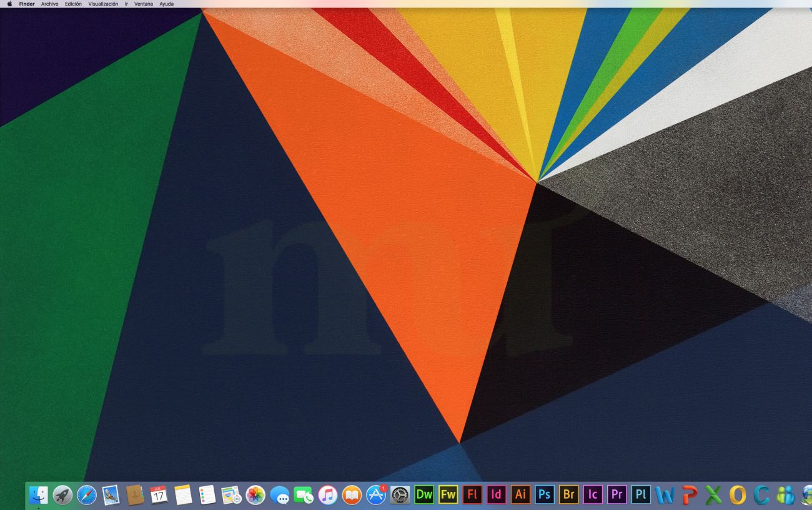Launch Adobe Fireworks from the dock
The image size is (812, 510).
pyautogui.click(x=448, y=495)
